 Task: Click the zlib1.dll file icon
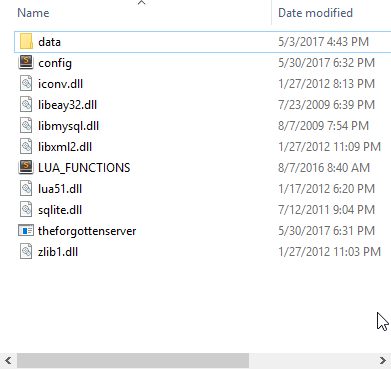pos(26,251)
